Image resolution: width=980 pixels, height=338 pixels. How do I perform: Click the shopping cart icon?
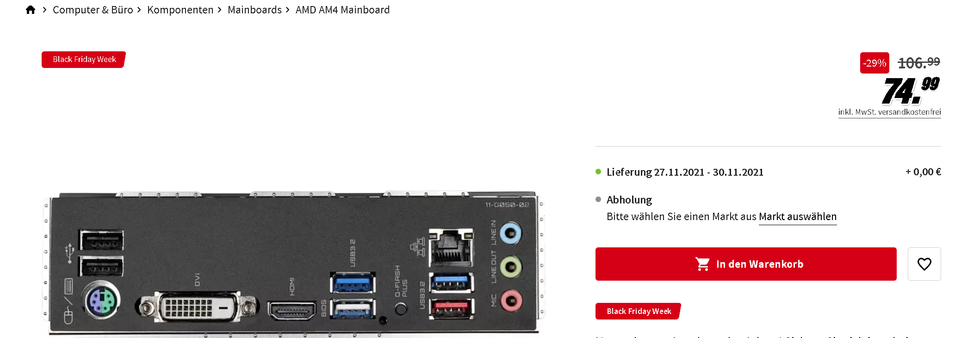tap(702, 264)
